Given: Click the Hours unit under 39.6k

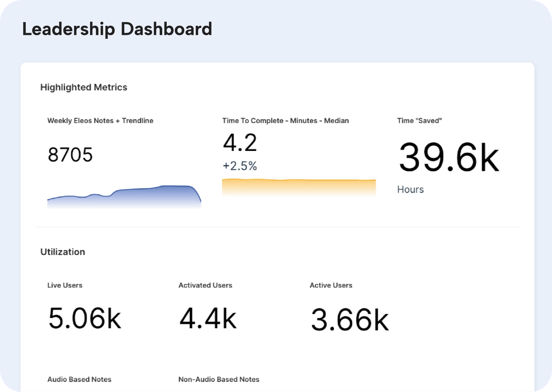Looking at the screenshot, I should (410, 189).
